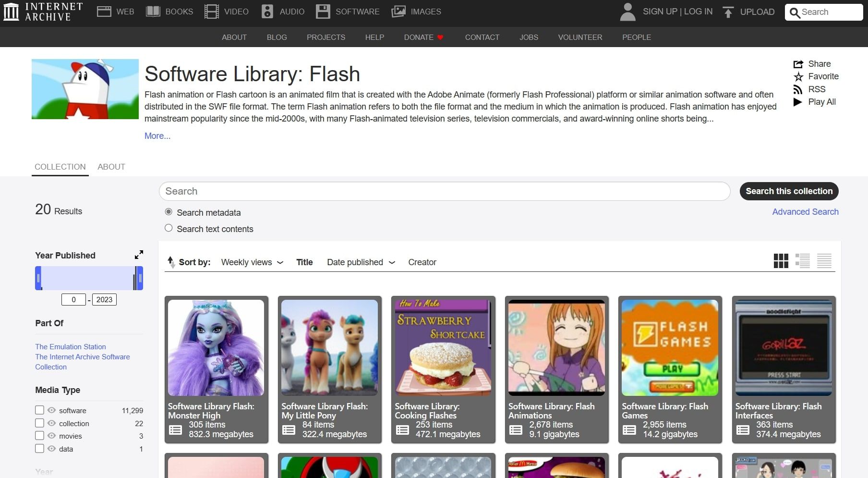
Task: Favorite this collection using the star icon
Action: pos(798,76)
